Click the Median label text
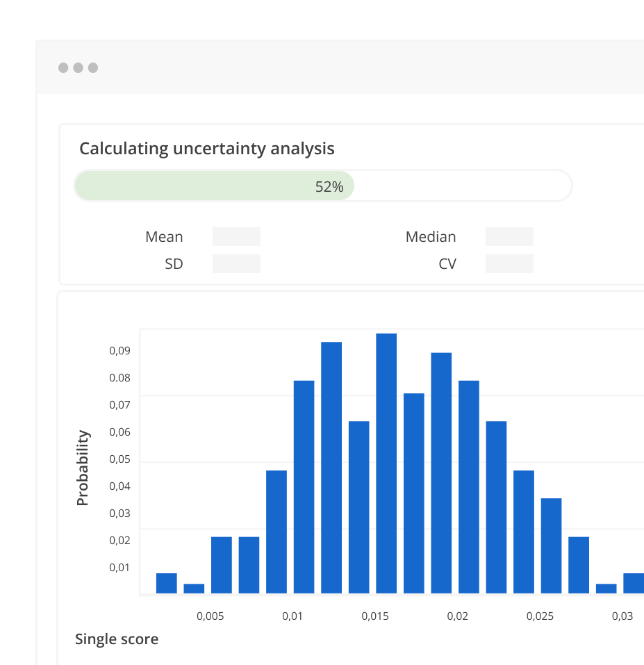Viewport: 644px width, 665px height. click(431, 236)
